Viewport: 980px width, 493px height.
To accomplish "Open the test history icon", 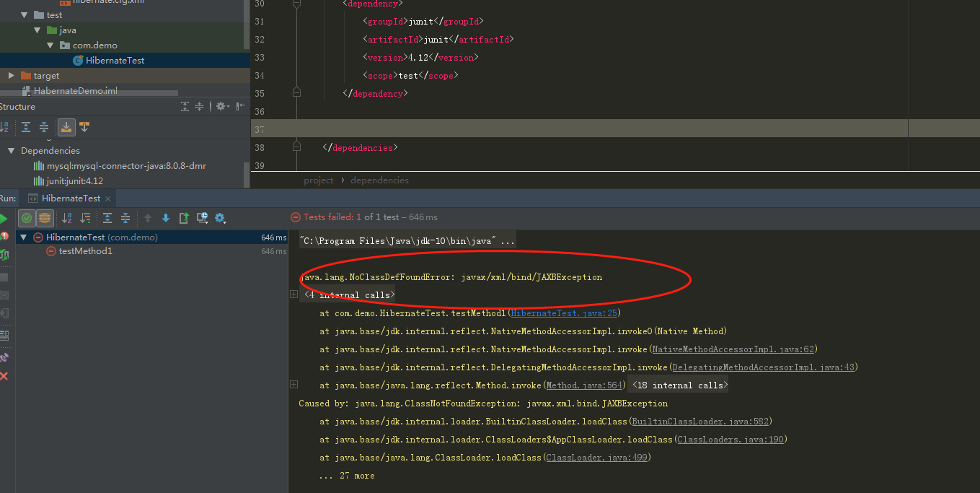I will pos(201,217).
